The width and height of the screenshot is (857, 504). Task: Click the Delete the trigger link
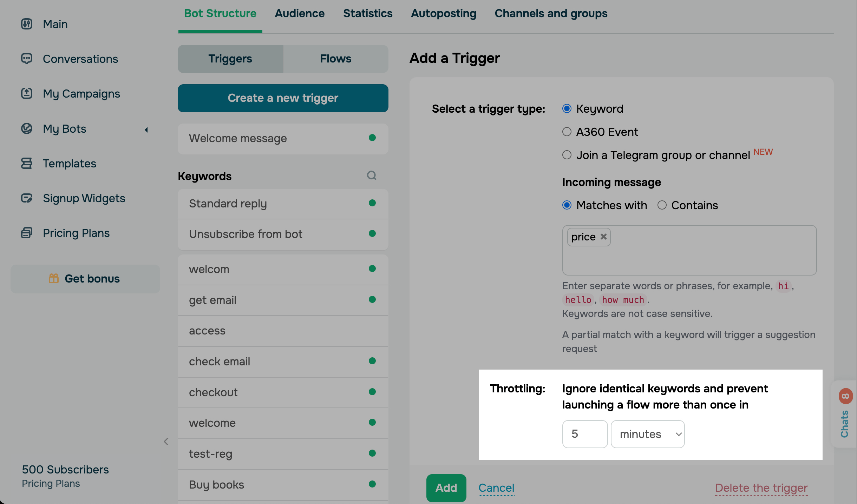pos(761,488)
